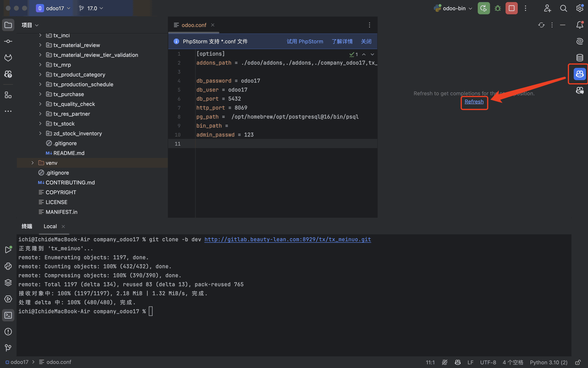Go to previous highlighted problem arrow
The image size is (588, 368).
click(x=364, y=54)
